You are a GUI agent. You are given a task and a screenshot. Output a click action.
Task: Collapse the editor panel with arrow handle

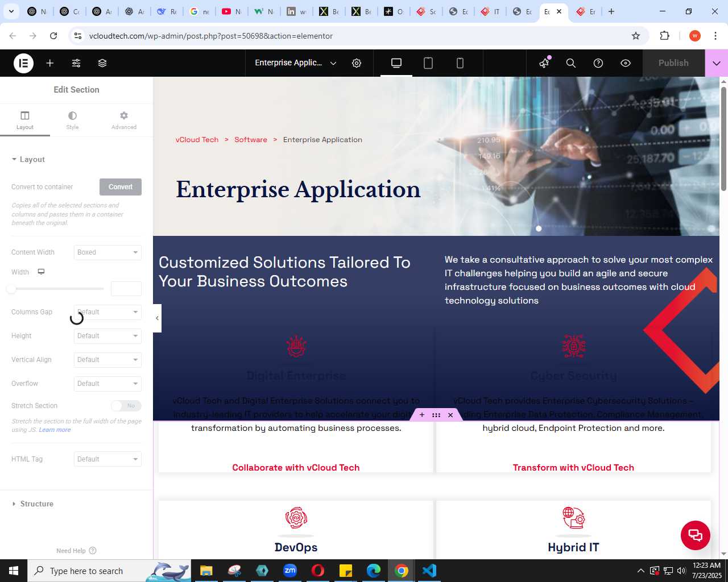pos(157,318)
